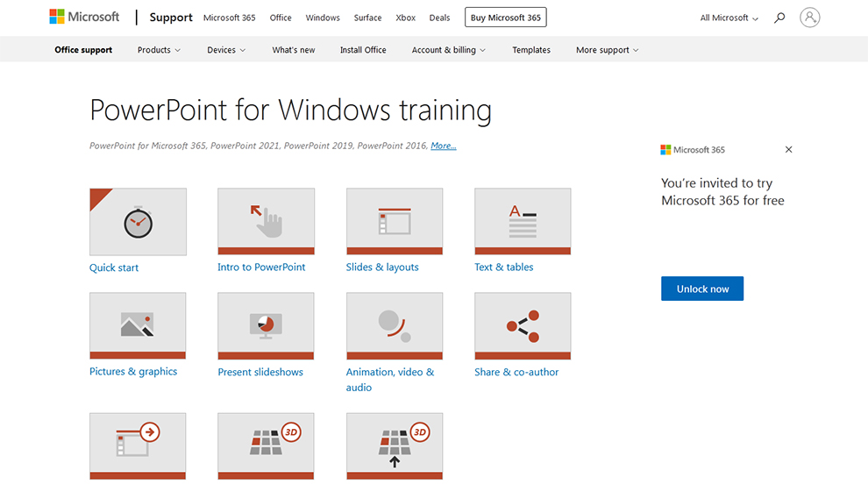The width and height of the screenshot is (868, 485).
Task: Open What's new in secondary nav
Action: point(294,50)
